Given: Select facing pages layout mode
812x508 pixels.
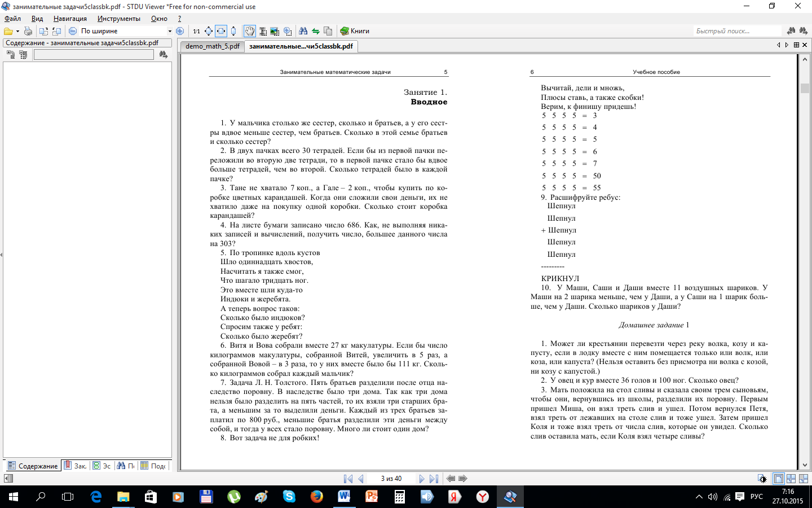Looking at the screenshot, I should [x=791, y=479].
